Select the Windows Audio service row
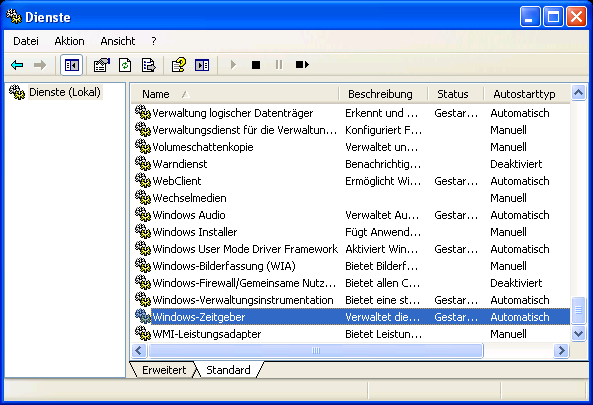This screenshot has width=593, height=405. coord(350,215)
